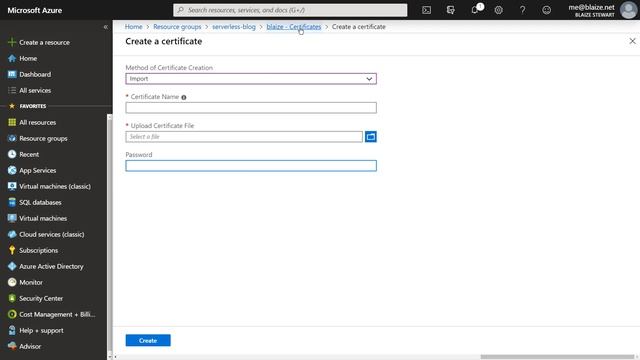The height and width of the screenshot is (360, 640).
Task: Click the Azure Active Directory icon
Action: [12, 266]
